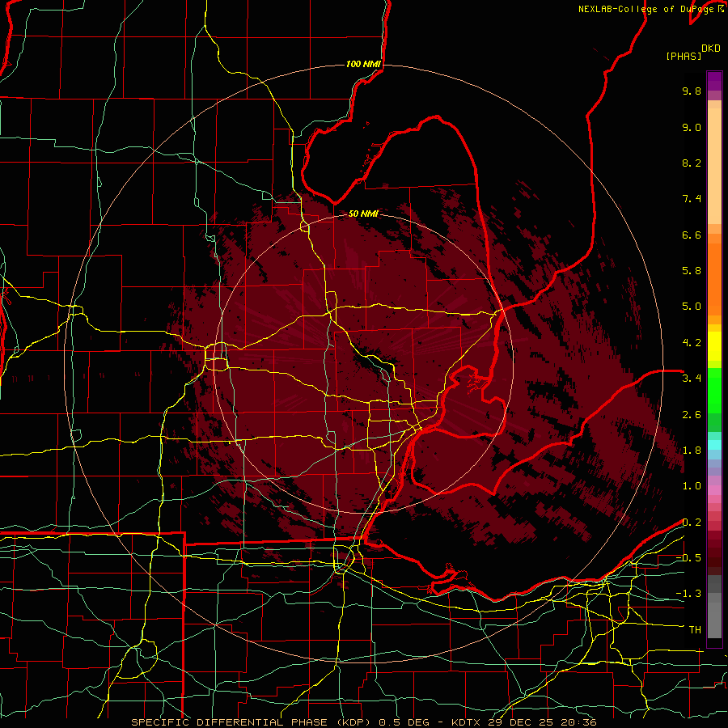Screen dimensions: 728x728
Task: Click the 5.0 scale value
Action: (x=692, y=307)
